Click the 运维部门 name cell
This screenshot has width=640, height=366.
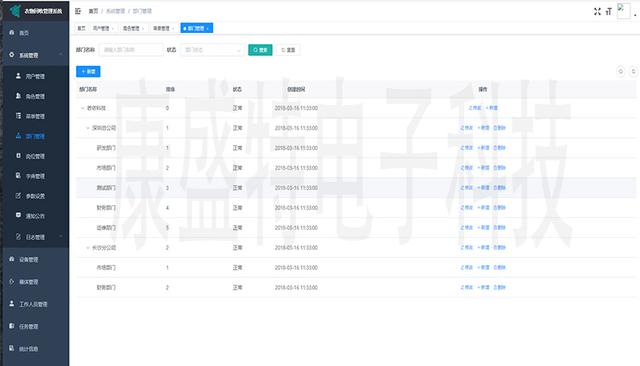coord(106,228)
